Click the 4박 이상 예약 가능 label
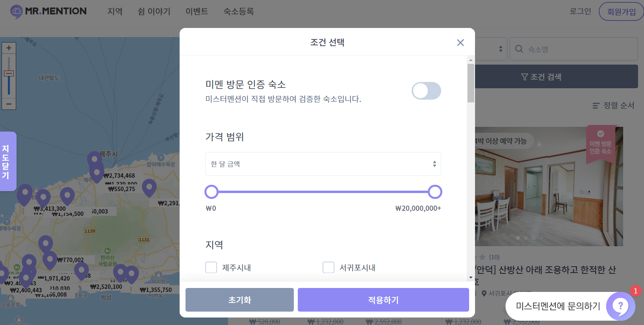Image resolution: width=644 pixels, height=325 pixels. [500, 141]
